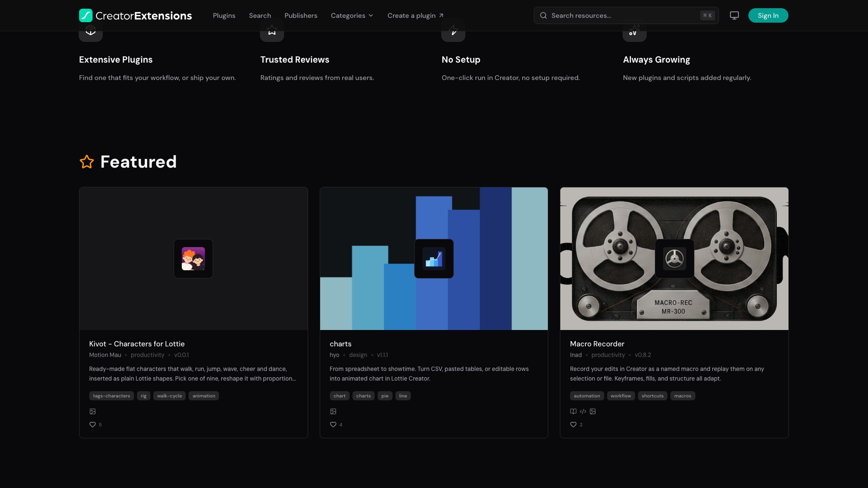Click the code icon on Macro Recorder
This screenshot has width=868, height=488.
pos(583,411)
